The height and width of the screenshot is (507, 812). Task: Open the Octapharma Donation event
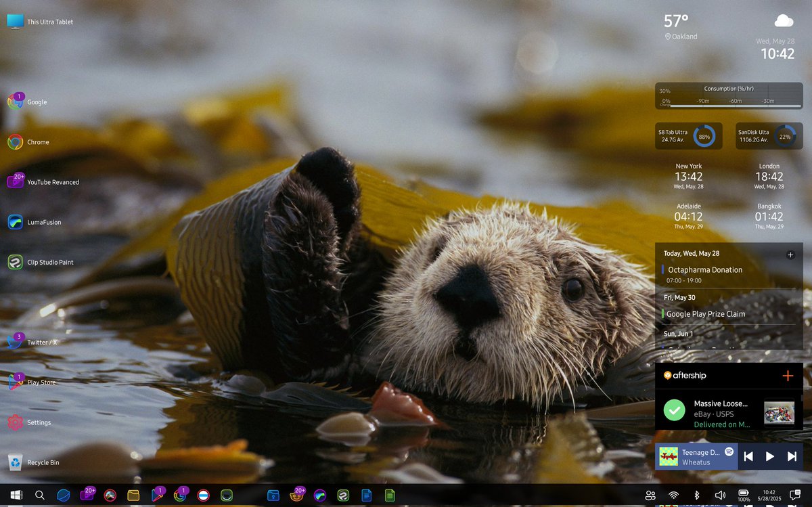(729, 274)
